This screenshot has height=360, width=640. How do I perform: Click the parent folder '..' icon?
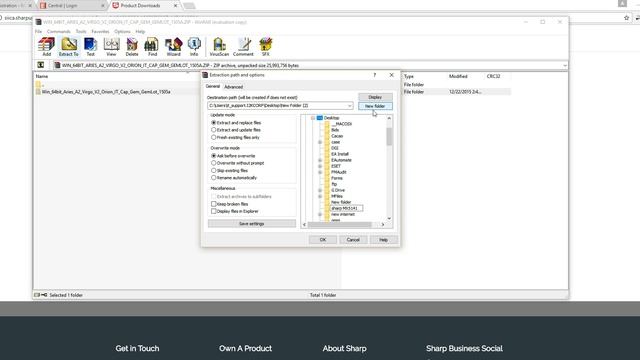click(x=38, y=84)
